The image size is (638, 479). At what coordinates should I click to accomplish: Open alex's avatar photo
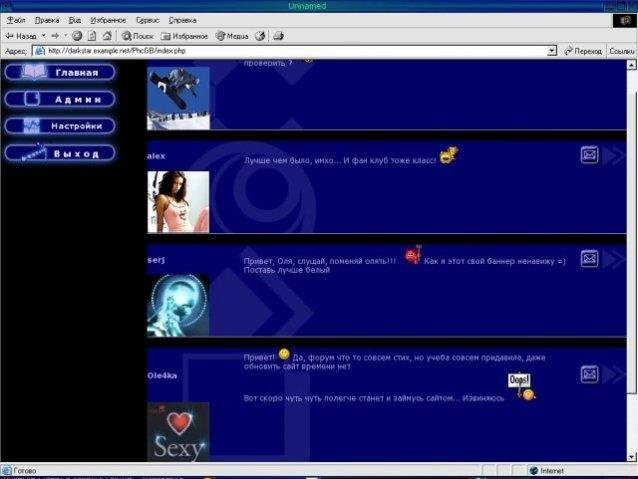(178, 202)
